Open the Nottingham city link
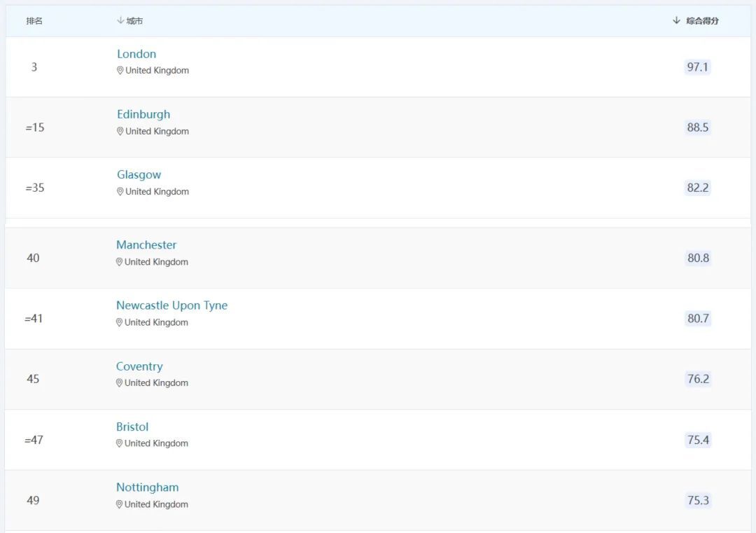The width and height of the screenshot is (756, 533). tap(147, 487)
